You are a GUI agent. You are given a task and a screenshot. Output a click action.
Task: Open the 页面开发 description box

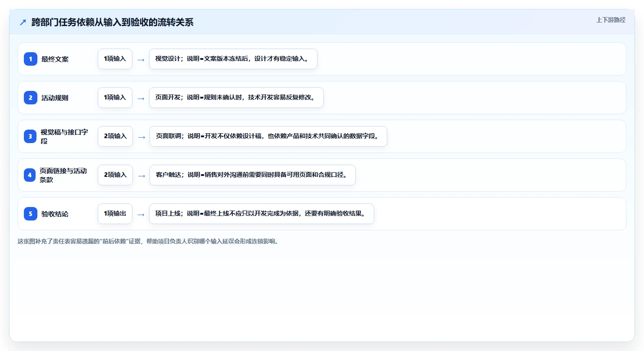coord(236,98)
